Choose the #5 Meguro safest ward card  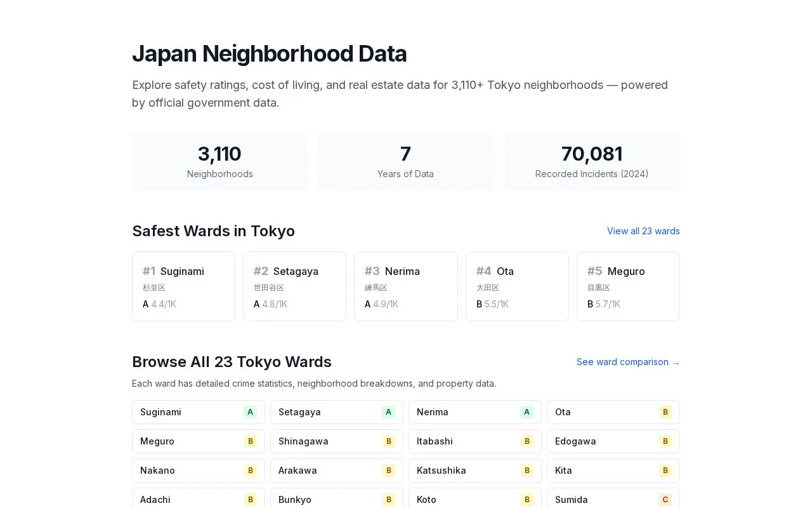pyautogui.click(x=628, y=286)
